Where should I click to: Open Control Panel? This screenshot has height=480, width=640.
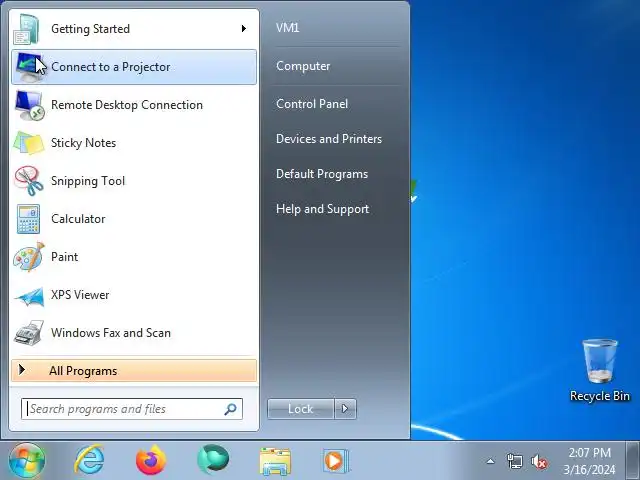click(x=312, y=104)
